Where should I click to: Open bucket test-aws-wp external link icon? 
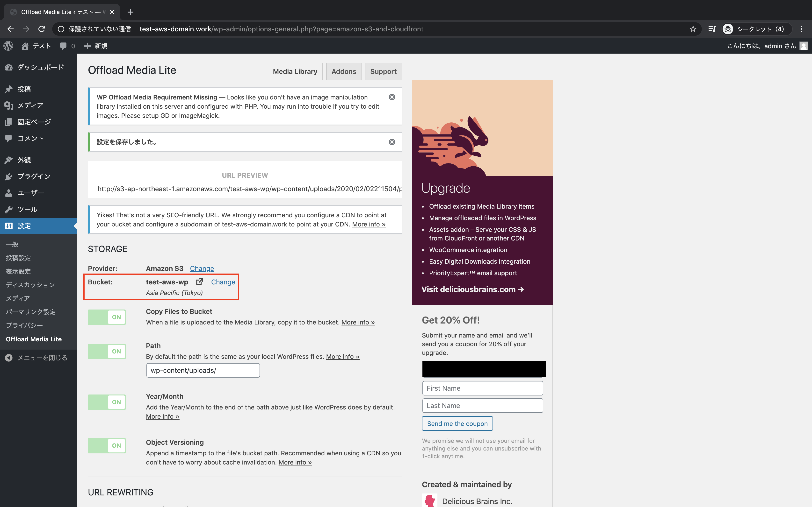pos(200,282)
